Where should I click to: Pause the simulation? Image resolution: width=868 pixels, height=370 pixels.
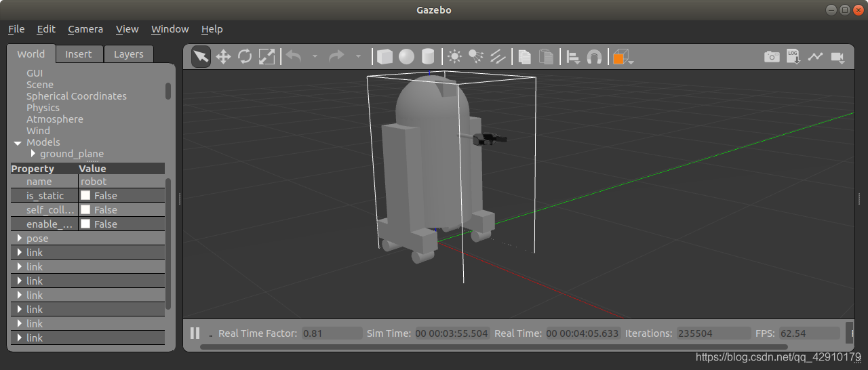195,333
